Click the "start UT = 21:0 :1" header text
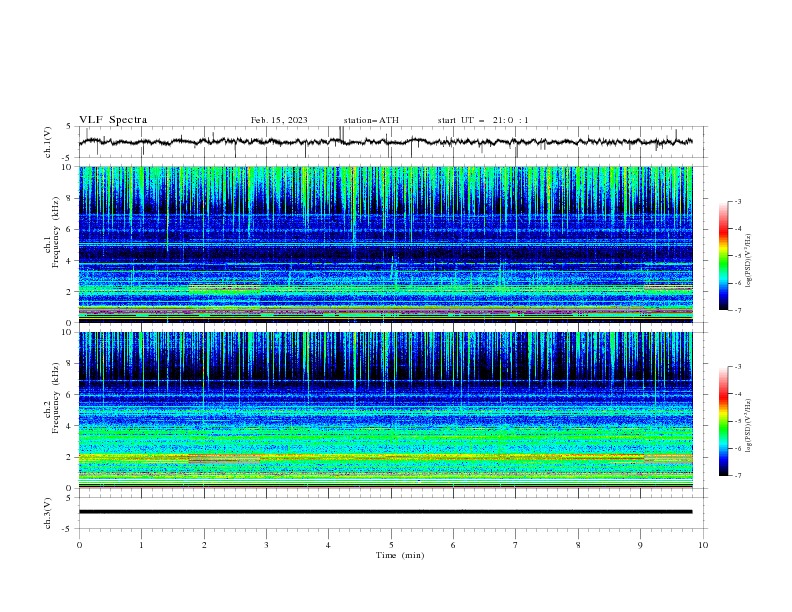The height and width of the screenshot is (612, 792). pos(483,120)
